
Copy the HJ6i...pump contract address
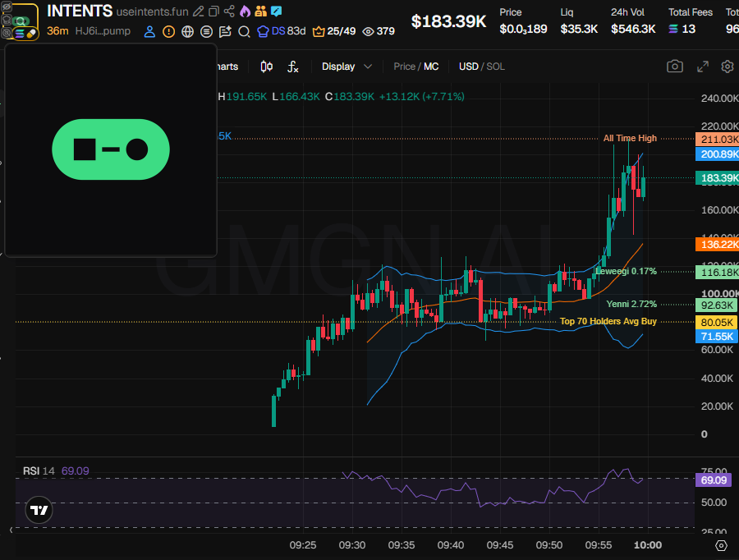pyautogui.click(x=103, y=31)
